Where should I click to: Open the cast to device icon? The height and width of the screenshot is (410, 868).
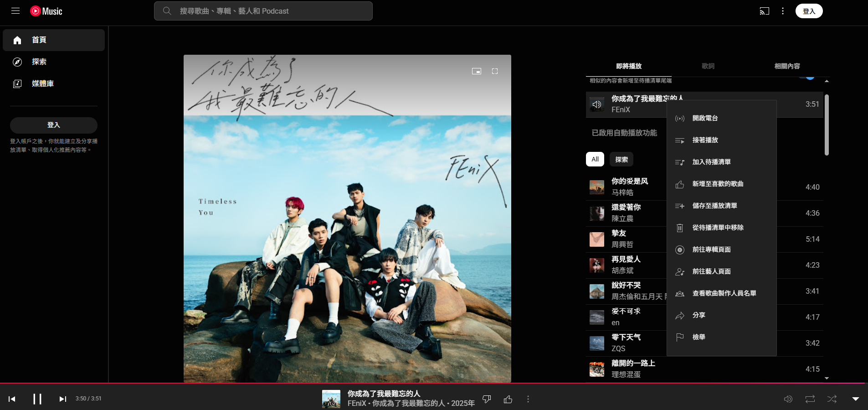click(x=765, y=11)
